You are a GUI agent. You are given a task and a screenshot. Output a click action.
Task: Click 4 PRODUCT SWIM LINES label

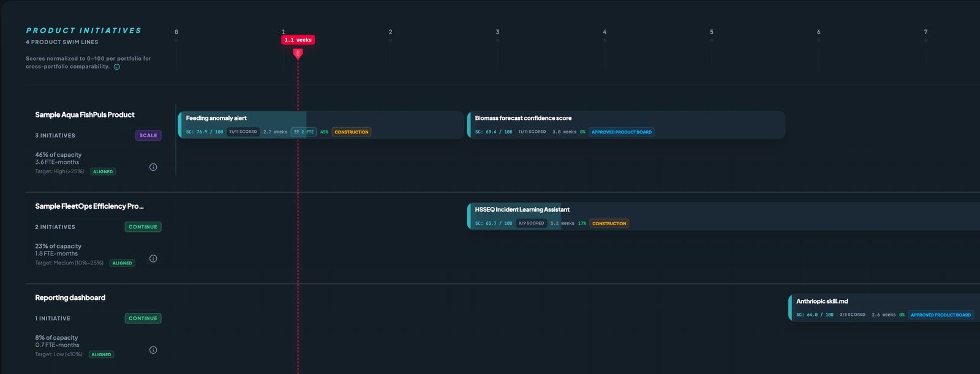coord(62,42)
